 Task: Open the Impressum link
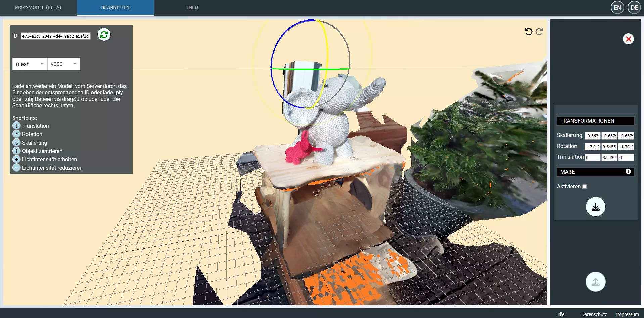[627, 314]
